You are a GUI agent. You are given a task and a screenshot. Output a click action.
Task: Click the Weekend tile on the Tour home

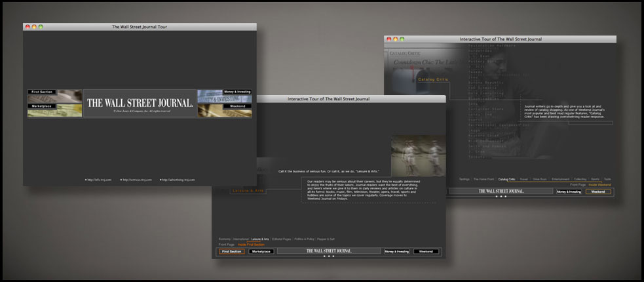click(x=224, y=111)
